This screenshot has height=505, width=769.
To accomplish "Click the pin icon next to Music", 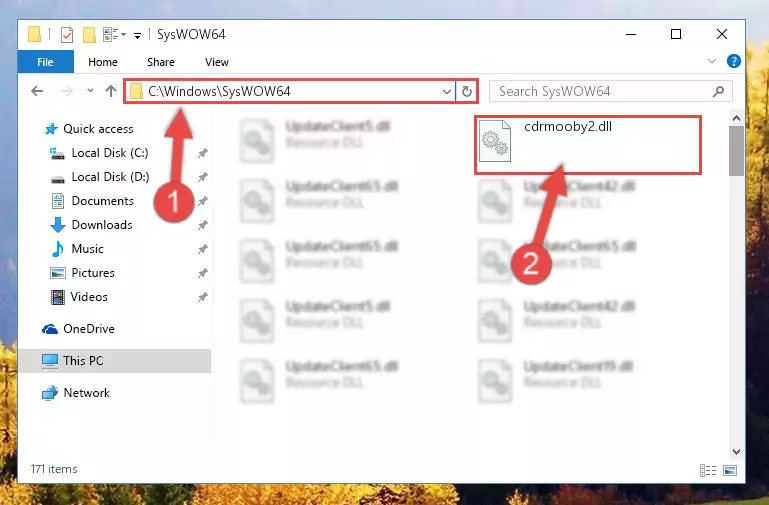I will (202, 249).
